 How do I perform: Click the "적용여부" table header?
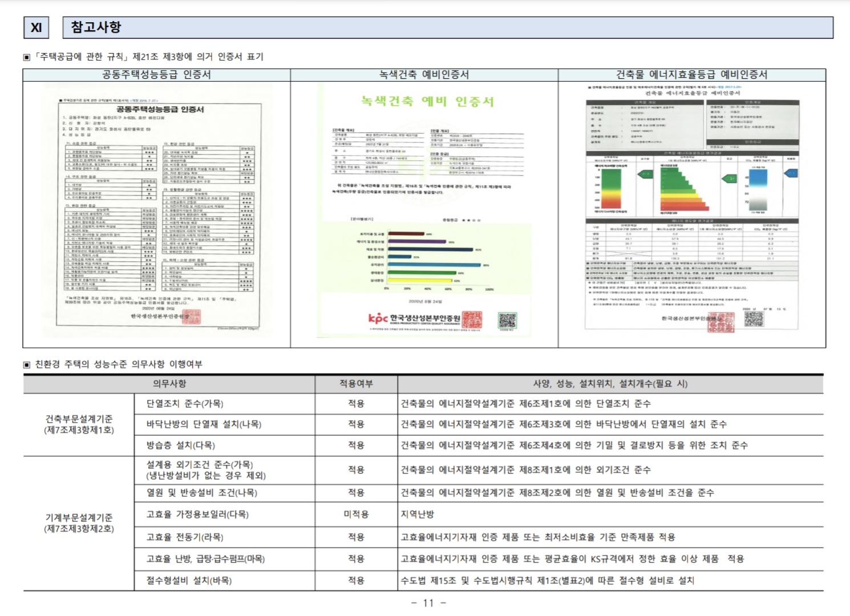[x=357, y=384]
